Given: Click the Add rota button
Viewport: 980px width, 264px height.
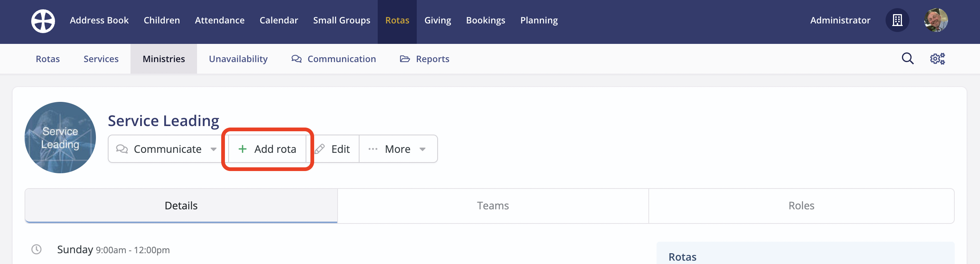Looking at the screenshot, I should (x=267, y=149).
